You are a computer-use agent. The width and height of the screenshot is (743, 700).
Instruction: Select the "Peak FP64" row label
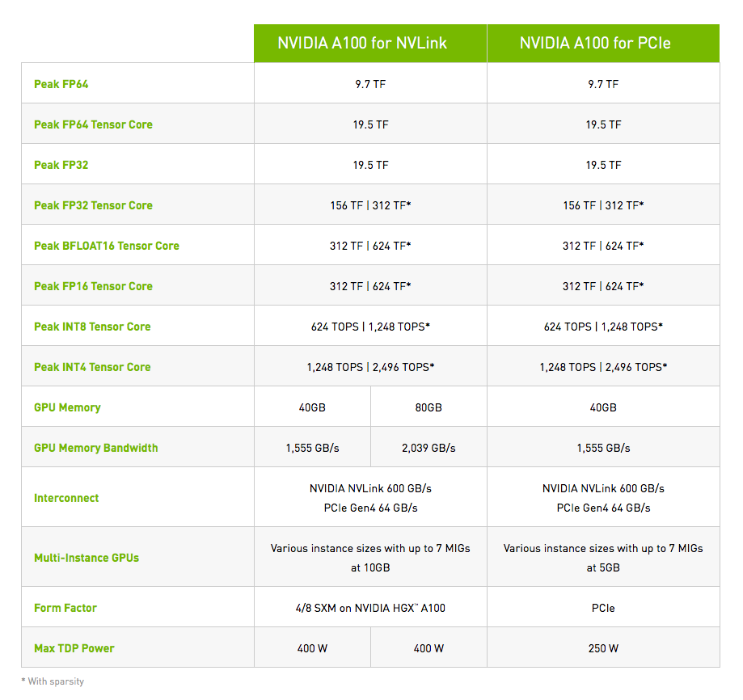(x=61, y=84)
